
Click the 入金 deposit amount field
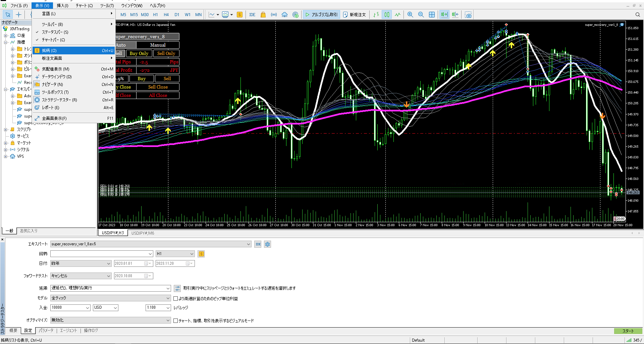(x=68, y=307)
